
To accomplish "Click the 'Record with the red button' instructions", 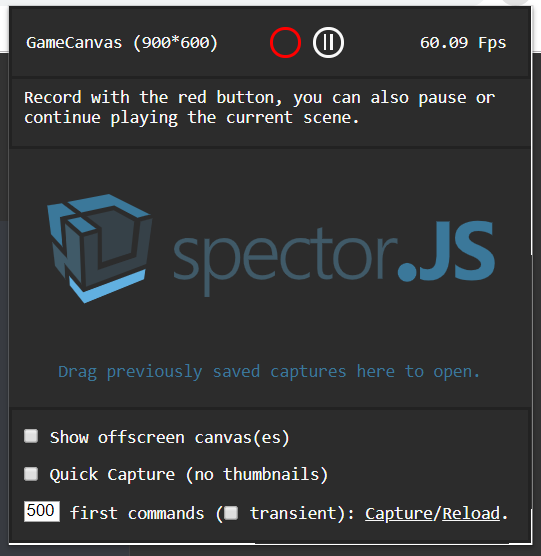I will [x=260, y=108].
